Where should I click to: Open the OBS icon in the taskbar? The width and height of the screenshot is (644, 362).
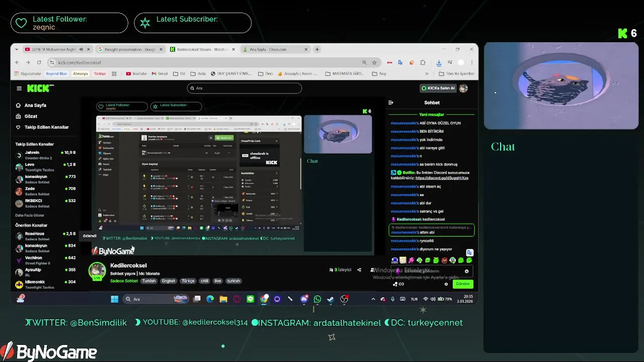tap(344, 299)
